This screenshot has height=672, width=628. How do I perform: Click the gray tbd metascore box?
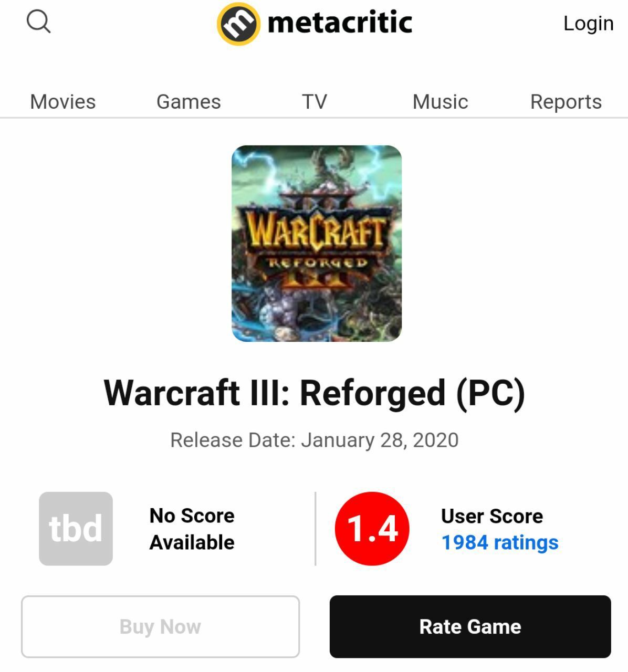76,529
